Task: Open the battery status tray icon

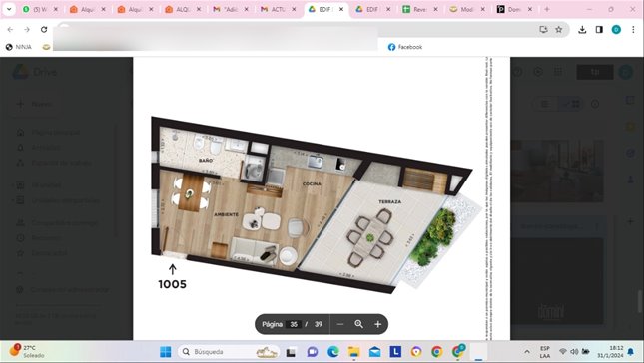Action: click(586, 352)
